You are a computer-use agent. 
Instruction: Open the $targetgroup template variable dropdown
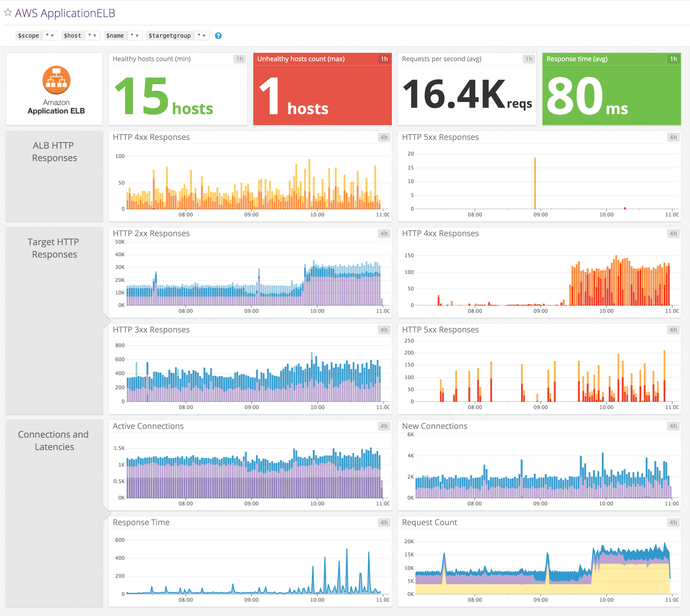202,36
